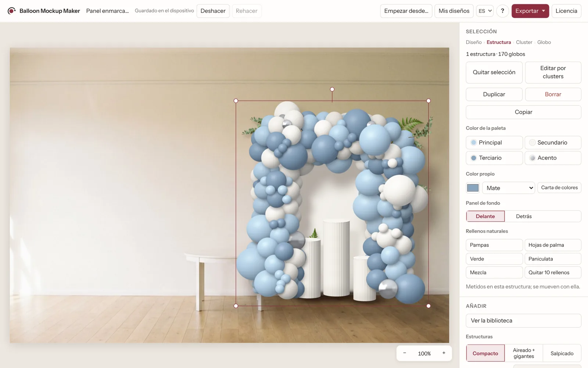Open Carta de colores
The height and width of the screenshot is (368, 588).
[559, 188]
